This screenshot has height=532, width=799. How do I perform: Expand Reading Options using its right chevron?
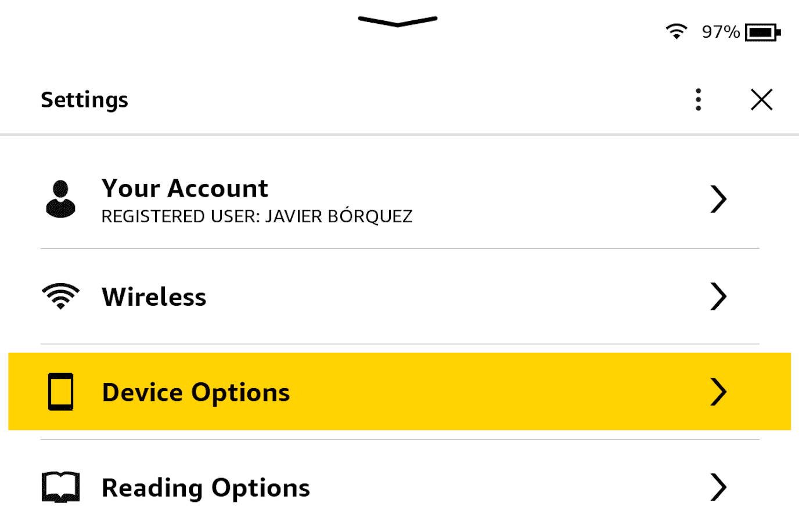(718, 487)
